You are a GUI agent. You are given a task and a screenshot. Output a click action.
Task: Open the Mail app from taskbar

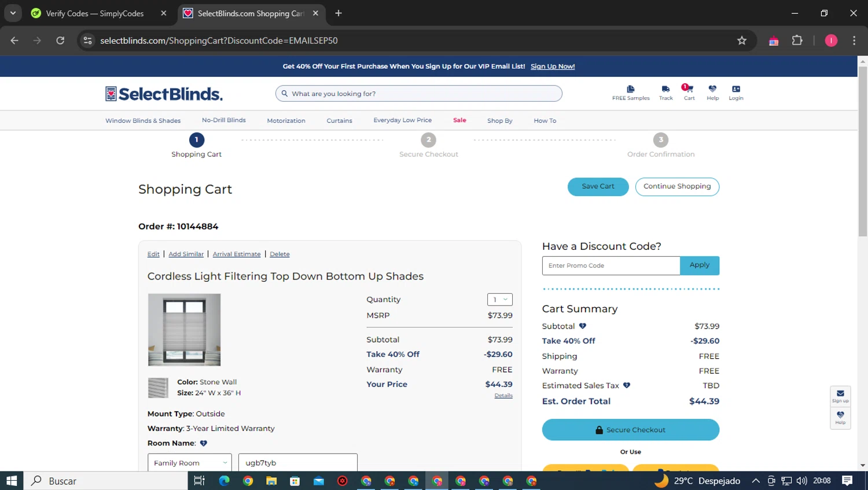click(318, 481)
